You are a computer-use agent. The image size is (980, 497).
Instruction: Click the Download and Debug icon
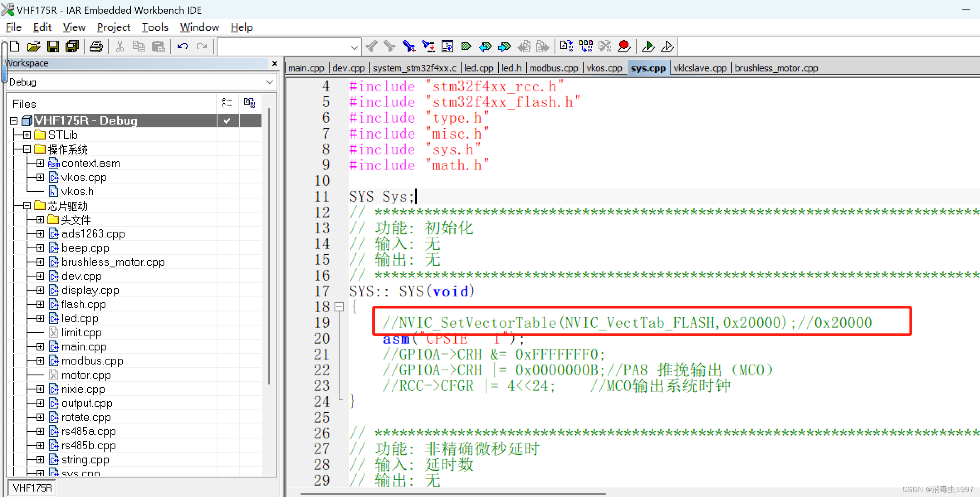pyautogui.click(x=648, y=47)
